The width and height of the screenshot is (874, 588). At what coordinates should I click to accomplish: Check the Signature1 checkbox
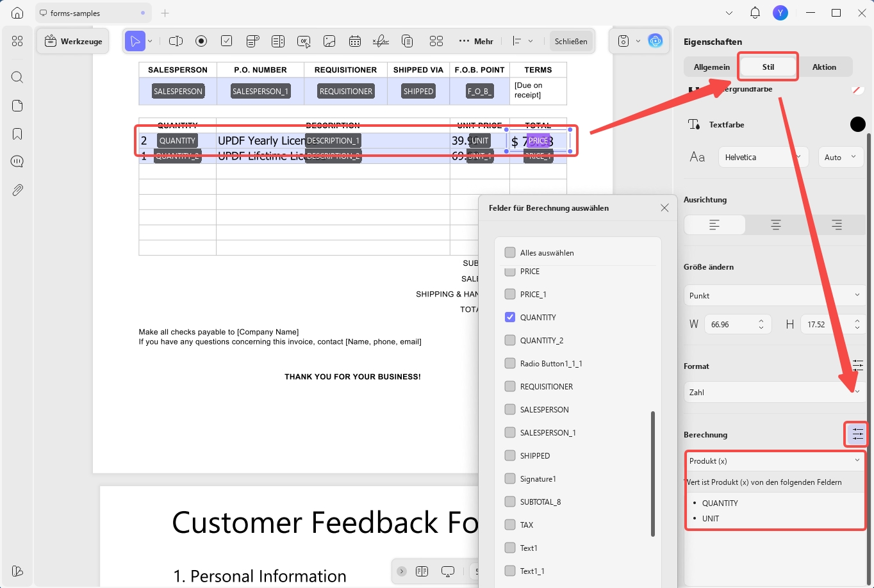coord(510,478)
